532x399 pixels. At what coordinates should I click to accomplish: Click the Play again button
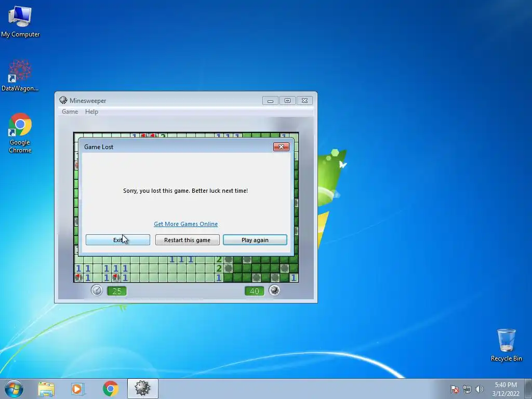(x=255, y=240)
